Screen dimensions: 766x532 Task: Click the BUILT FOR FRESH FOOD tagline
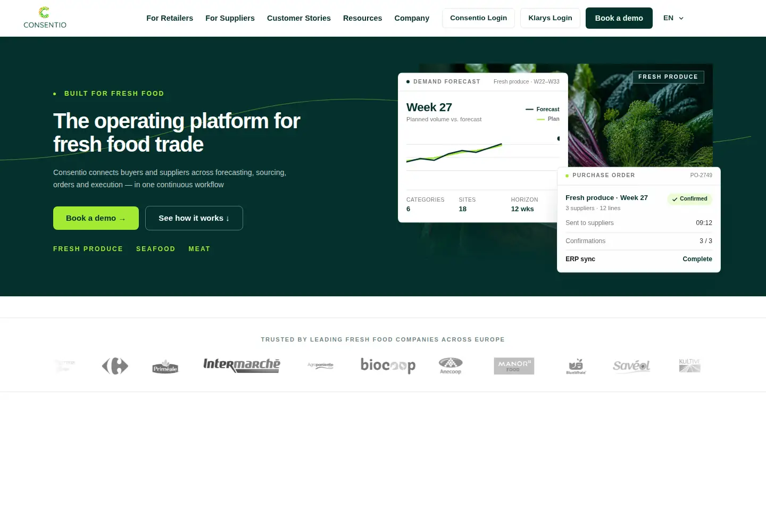click(x=114, y=94)
